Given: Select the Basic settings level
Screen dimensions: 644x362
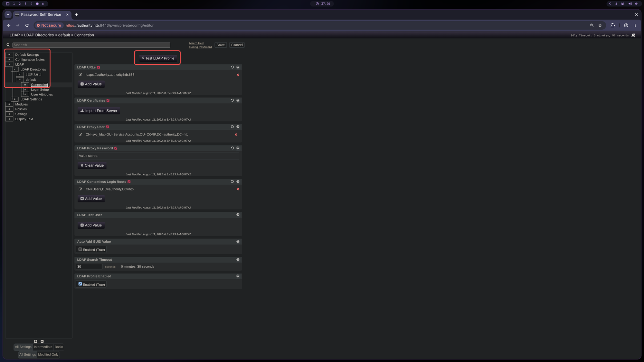Looking at the screenshot, I should 59,347.
